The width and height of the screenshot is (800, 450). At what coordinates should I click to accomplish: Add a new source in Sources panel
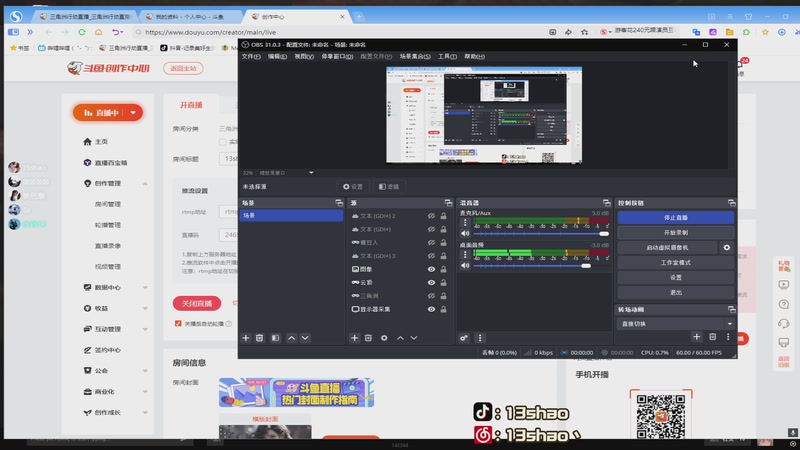[x=355, y=338]
